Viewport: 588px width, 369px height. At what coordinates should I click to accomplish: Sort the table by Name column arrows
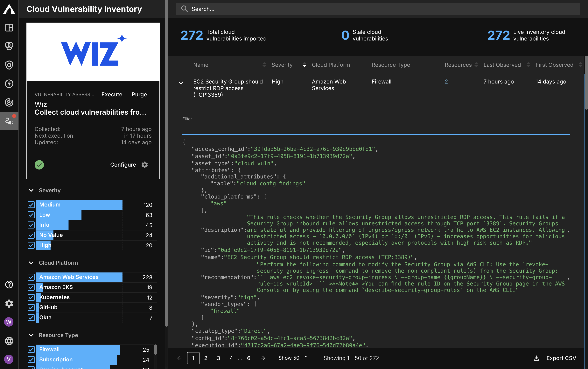pyautogui.click(x=264, y=65)
